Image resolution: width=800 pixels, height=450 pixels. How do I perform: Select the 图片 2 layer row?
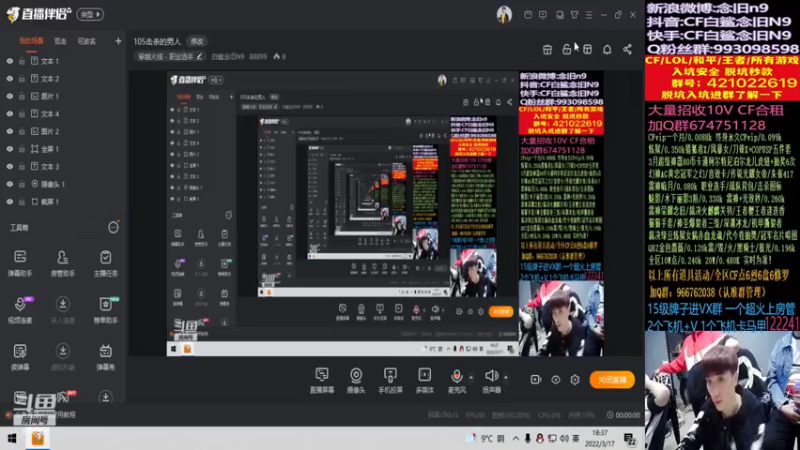[63, 131]
